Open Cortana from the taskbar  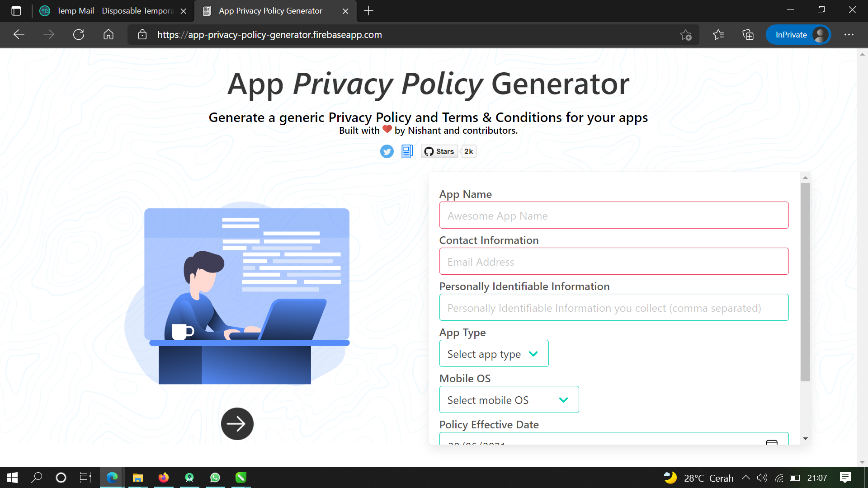coord(61,478)
